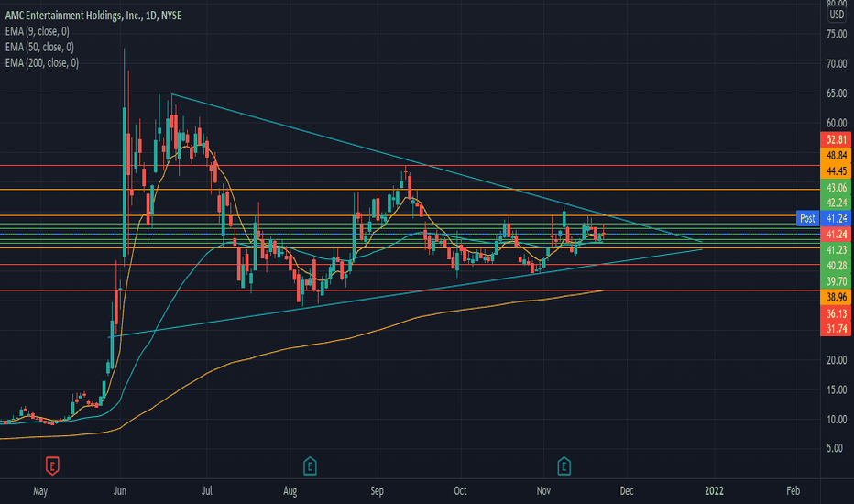Viewport: 854px width, 504px height.
Task: Click the Sep label on time axis
Action: 377,491
